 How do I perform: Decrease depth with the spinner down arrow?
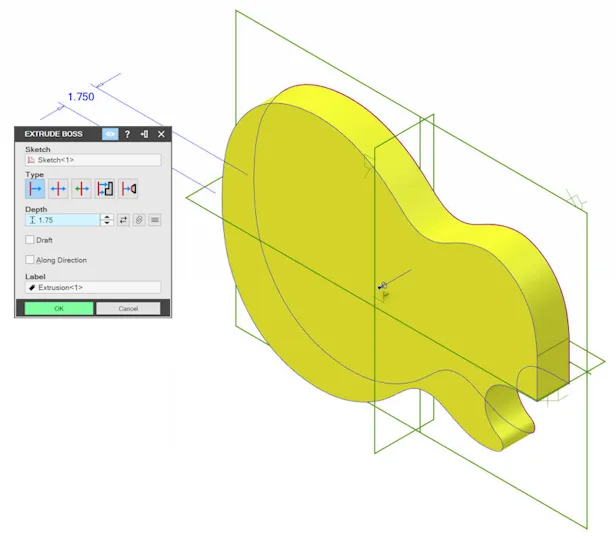tap(107, 223)
